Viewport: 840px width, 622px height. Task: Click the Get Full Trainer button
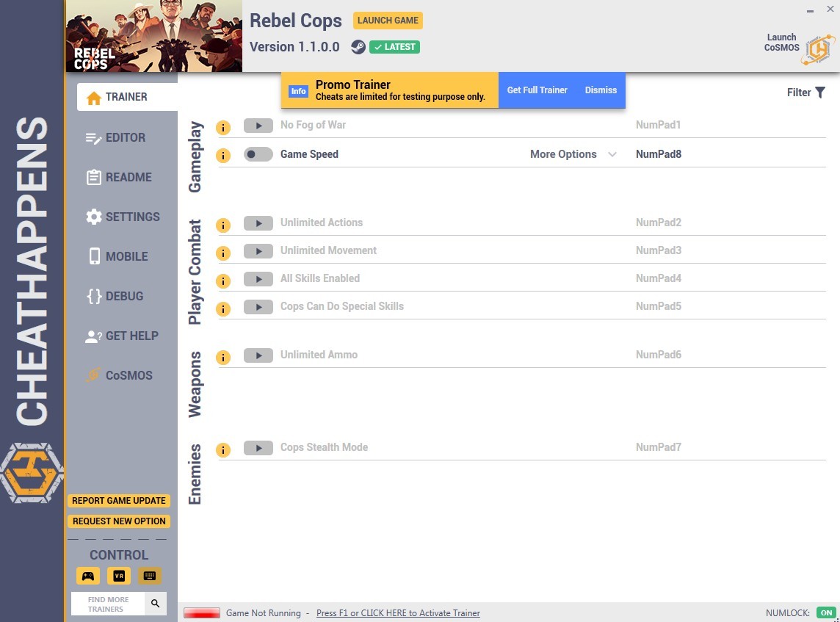point(537,90)
